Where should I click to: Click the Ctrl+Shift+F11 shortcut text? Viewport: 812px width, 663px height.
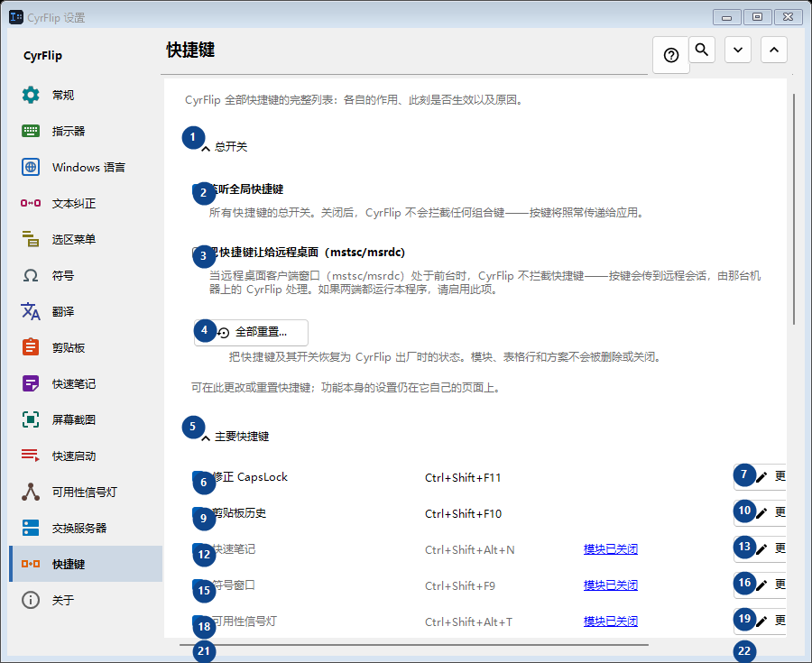(x=463, y=478)
